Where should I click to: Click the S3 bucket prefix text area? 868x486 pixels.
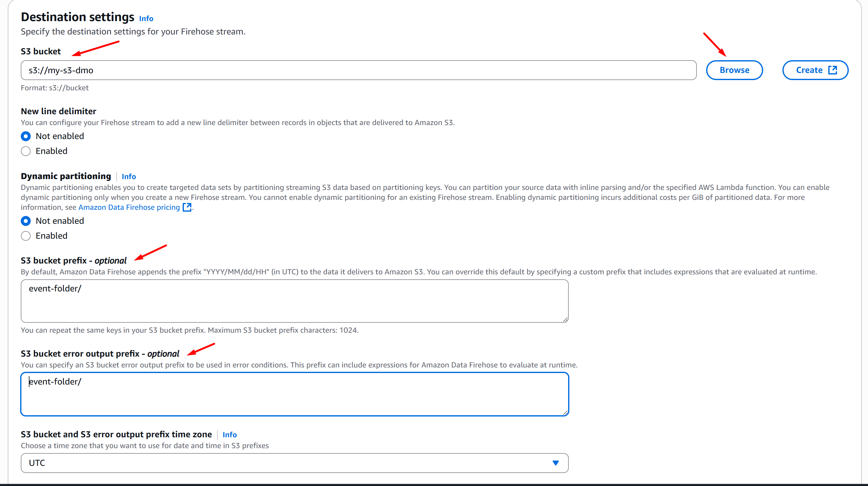click(294, 301)
